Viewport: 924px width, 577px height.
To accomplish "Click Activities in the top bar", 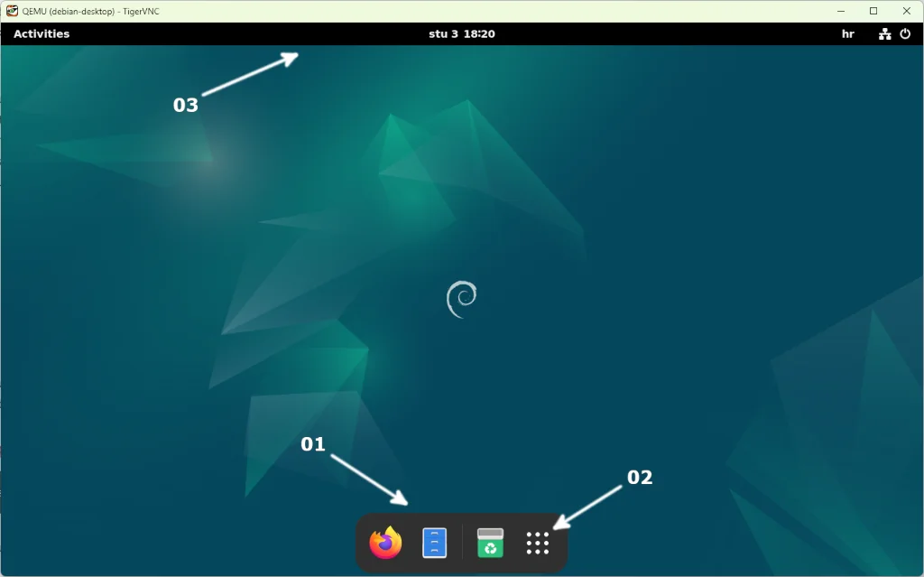I will click(43, 33).
